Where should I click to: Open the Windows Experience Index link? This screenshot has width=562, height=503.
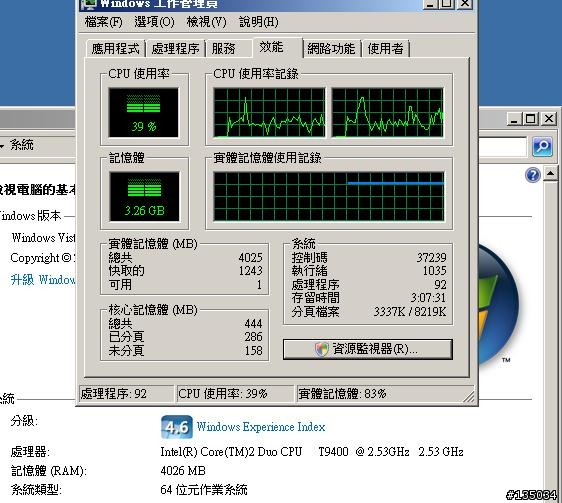[x=261, y=427]
